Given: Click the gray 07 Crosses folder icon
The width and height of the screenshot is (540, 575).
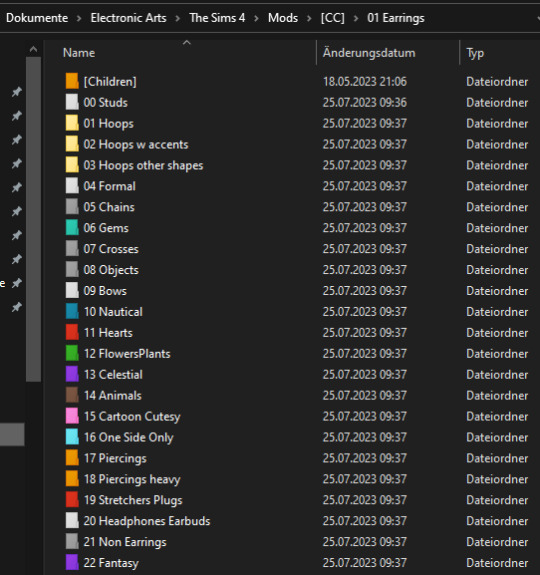Looking at the screenshot, I should point(72,248).
